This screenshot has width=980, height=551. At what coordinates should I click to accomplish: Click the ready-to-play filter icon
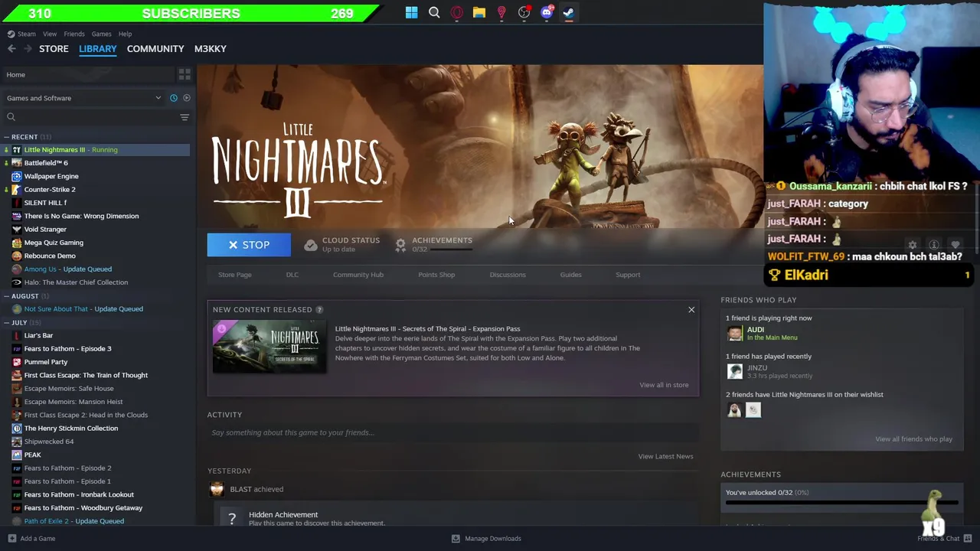click(x=186, y=98)
